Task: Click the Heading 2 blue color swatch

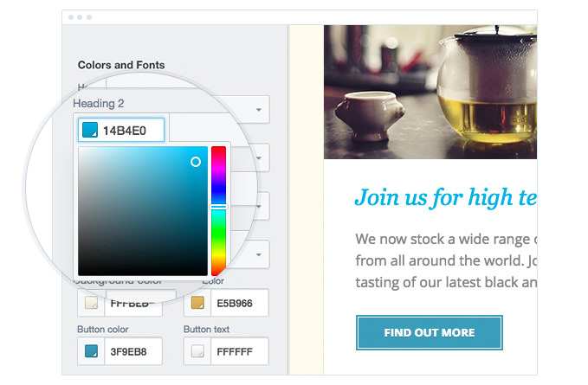Action: [88, 131]
